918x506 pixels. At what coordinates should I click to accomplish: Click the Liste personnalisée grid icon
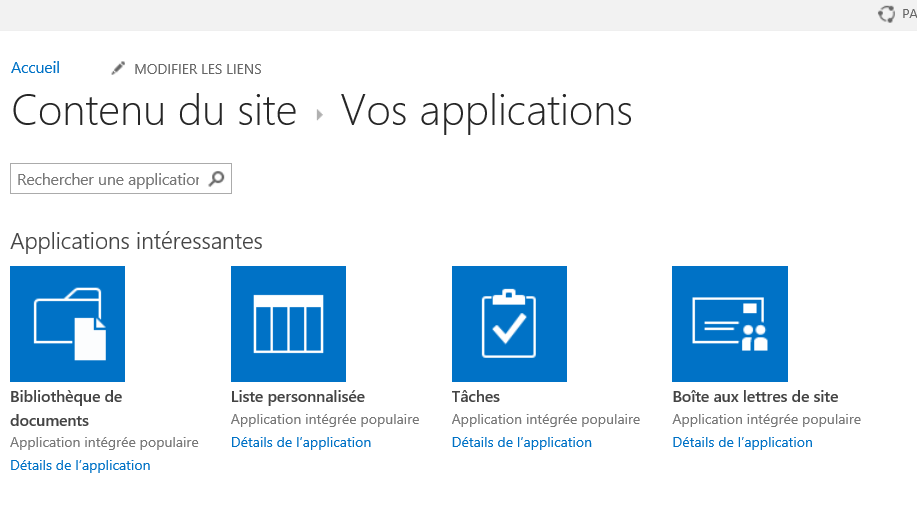288,323
